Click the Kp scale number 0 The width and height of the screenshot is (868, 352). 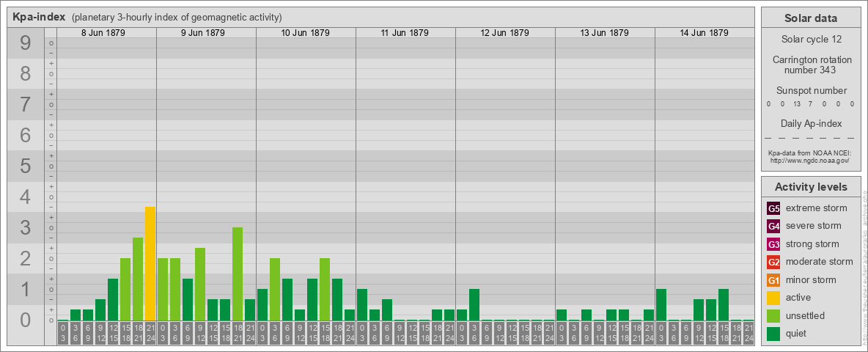click(26, 320)
